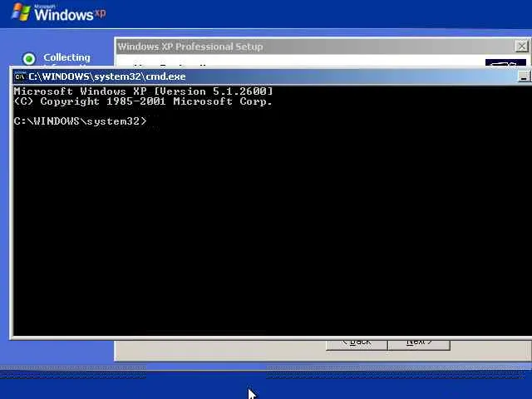The image size is (532, 399).
Task: Click the Microsoft Windows XP version line
Action: click(143, 91)
